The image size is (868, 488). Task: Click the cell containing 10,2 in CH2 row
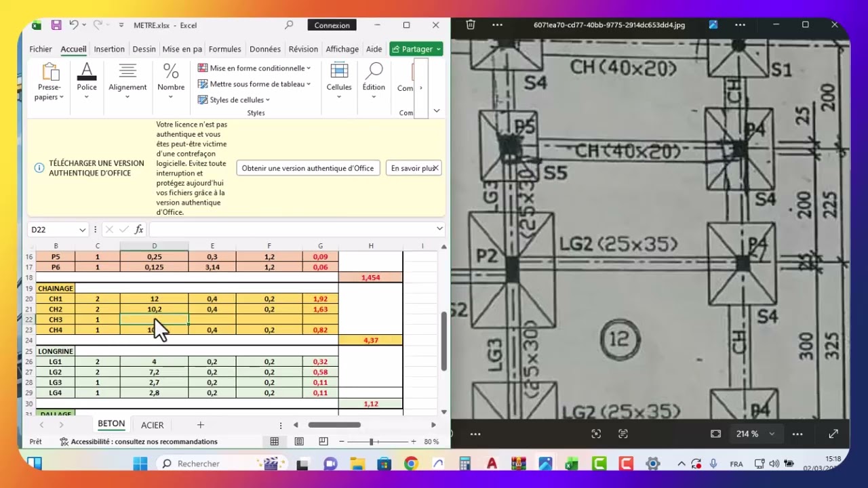(x=154, y=309)
